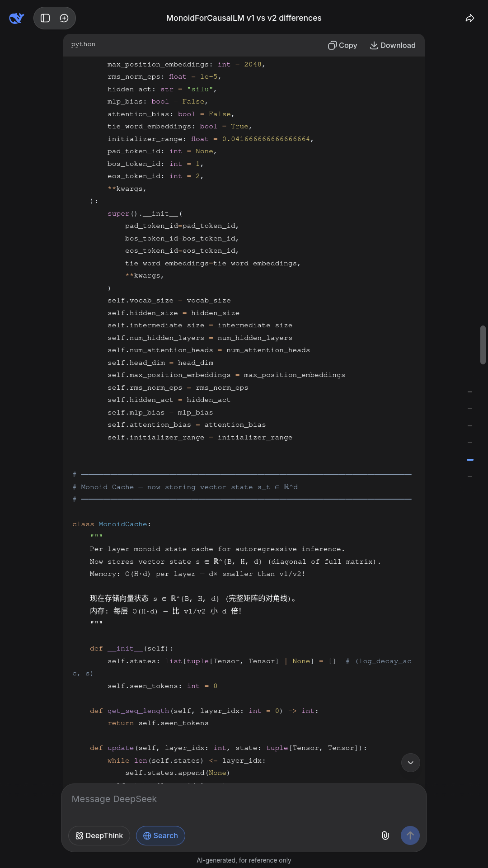488x868 pixels.
Task: Download the python code block
Action: (x=393, y=45)
